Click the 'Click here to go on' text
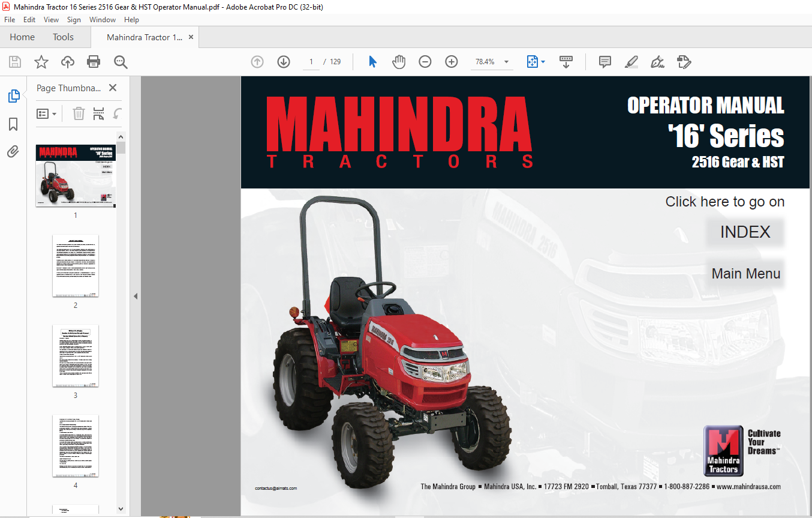Image resolution: width=812 pixels, height=518 pixels. (x=725, y=202)
